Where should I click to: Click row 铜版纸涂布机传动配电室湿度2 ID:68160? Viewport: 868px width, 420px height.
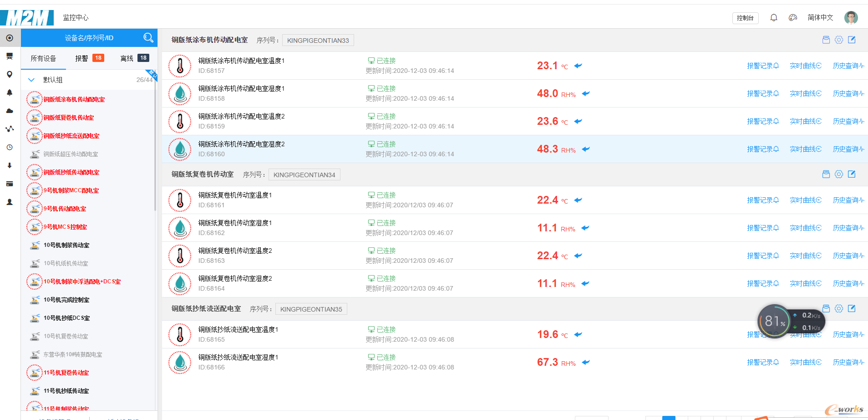(x=515, y=149)
